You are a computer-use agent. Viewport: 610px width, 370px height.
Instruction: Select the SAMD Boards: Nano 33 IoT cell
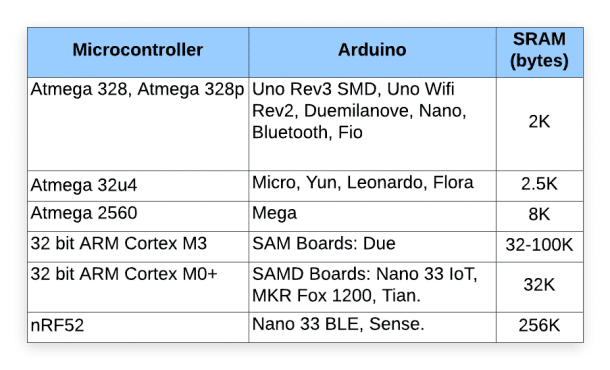(x=372, y=287)
